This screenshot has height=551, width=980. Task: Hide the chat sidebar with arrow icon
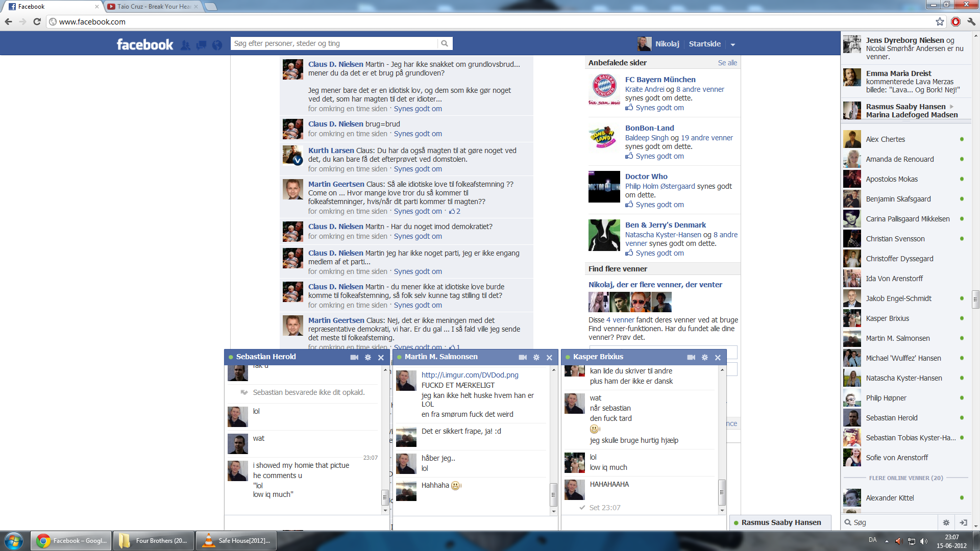pos(963,522)
